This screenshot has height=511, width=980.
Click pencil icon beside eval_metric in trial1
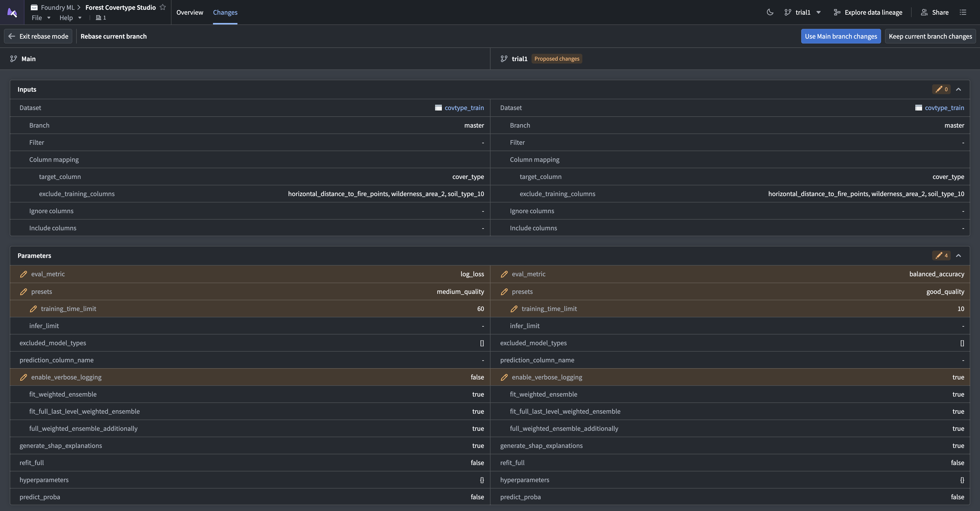(x=504, y=274)
